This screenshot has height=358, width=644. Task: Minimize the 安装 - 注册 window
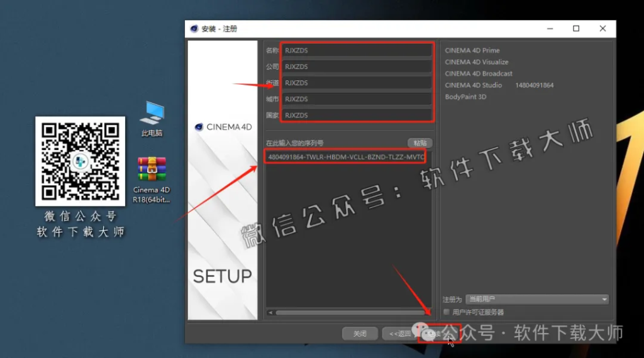[550, 29]
